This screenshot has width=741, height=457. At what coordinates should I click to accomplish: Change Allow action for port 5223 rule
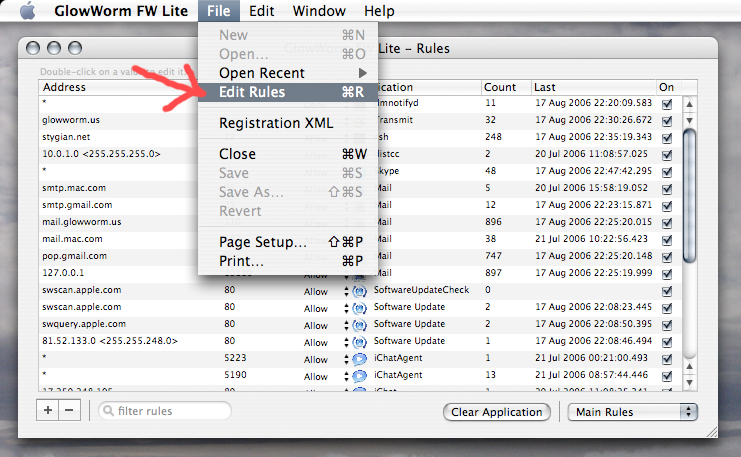pos(326,360)
